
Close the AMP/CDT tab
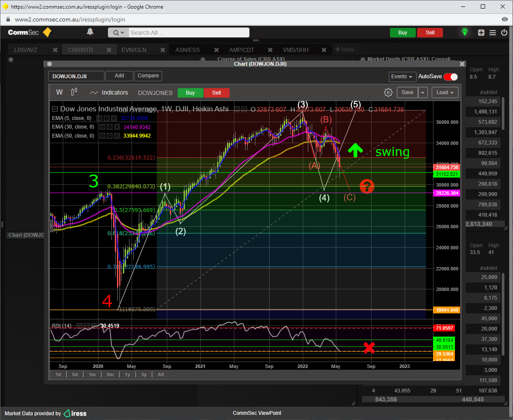pyautogui.click(x=270, y=50)
